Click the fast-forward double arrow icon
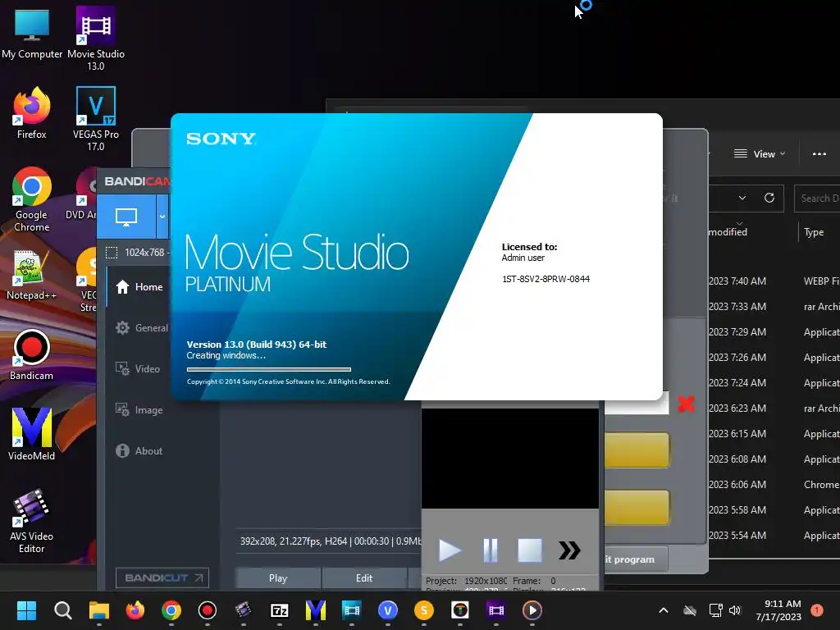Viewport: 840px width, 630px height. [569, 550]
